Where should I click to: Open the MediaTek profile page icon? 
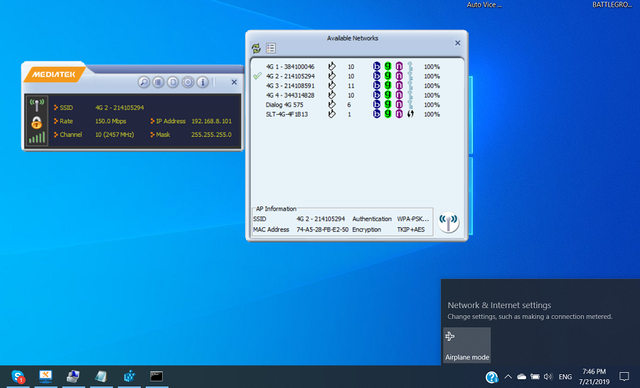tap(173, 82)
